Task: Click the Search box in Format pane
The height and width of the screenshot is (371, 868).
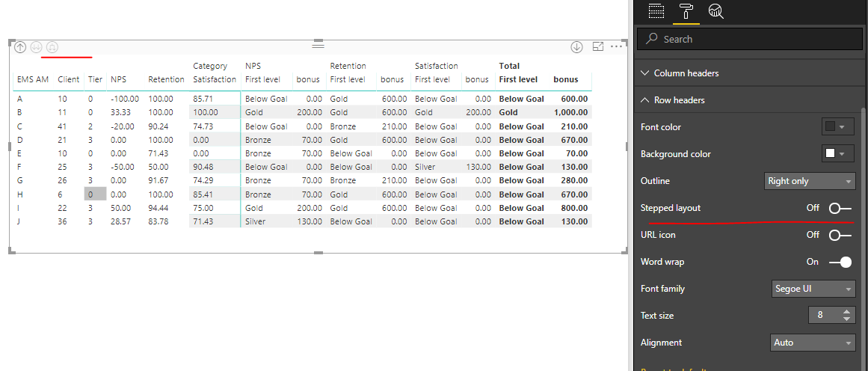Action: [x=750, y=40]
